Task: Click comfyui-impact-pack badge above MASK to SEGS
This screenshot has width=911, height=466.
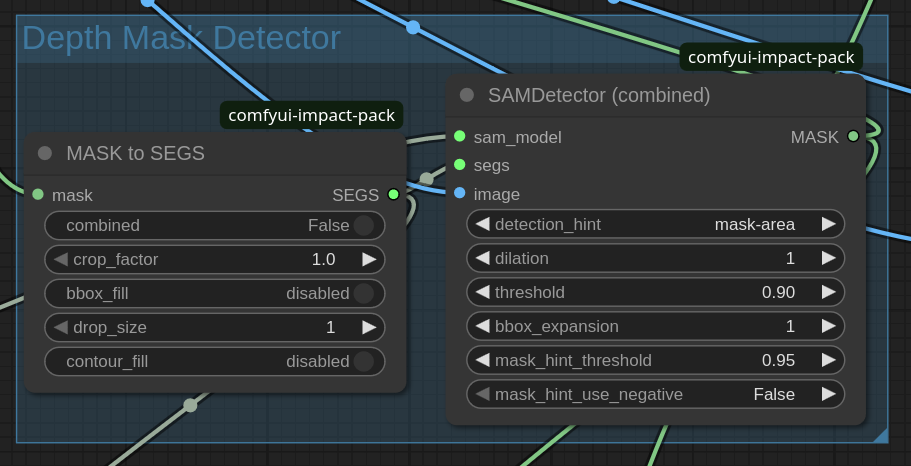Action: [311, 115]
